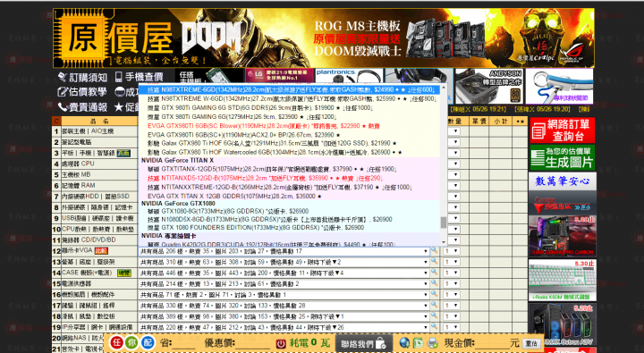Click the Excel export icon in bottom bar
The height and width of the screenshot is (353, 644).
tap(418, 343)
